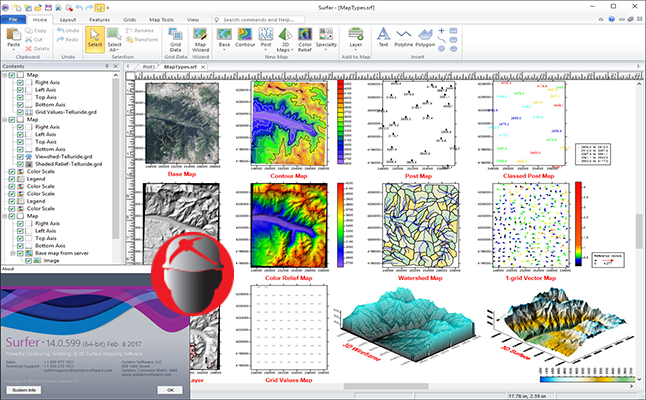Click the plus point symbol tool

(441, 31)
